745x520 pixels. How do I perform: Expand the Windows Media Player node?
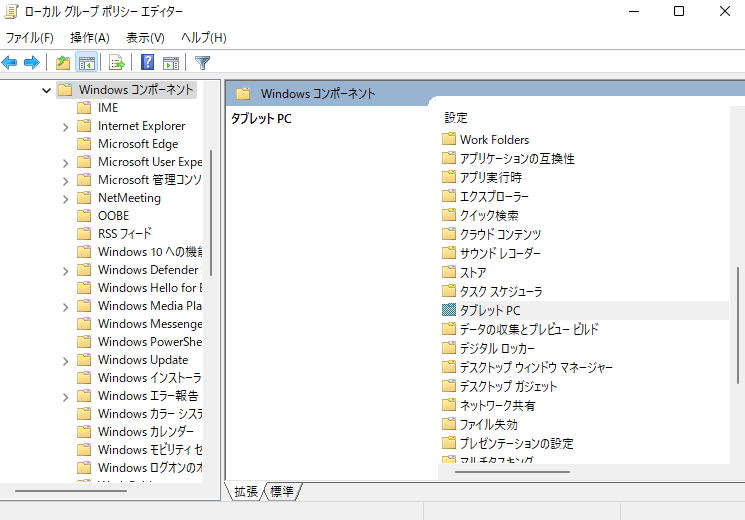[x=66, y=307]
